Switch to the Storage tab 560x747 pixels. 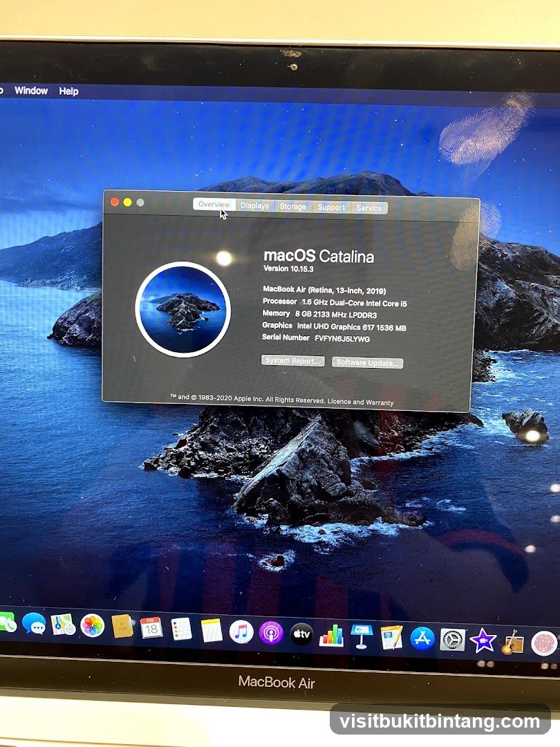pyautogui.click(x=293, y=206)
